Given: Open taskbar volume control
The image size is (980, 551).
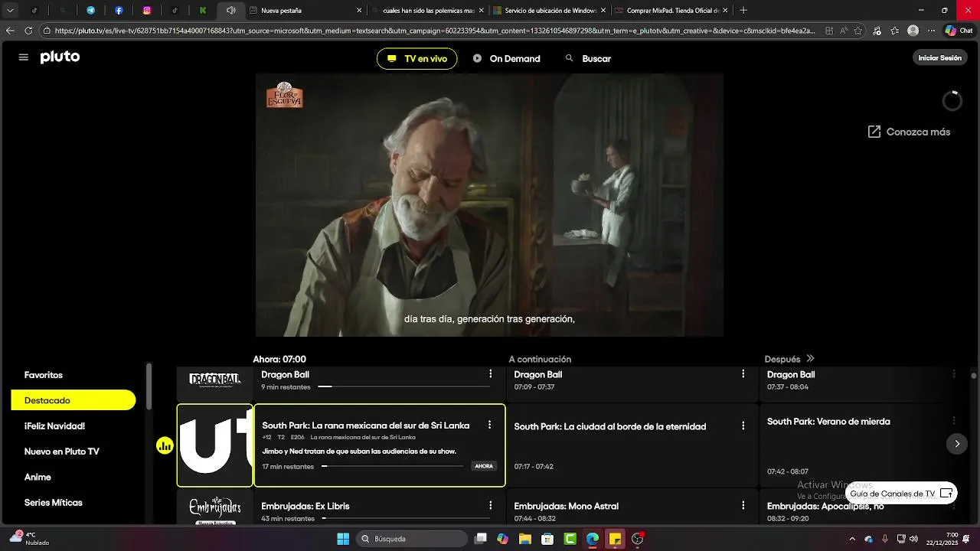Looking at the screenshot, I should 913,539.
